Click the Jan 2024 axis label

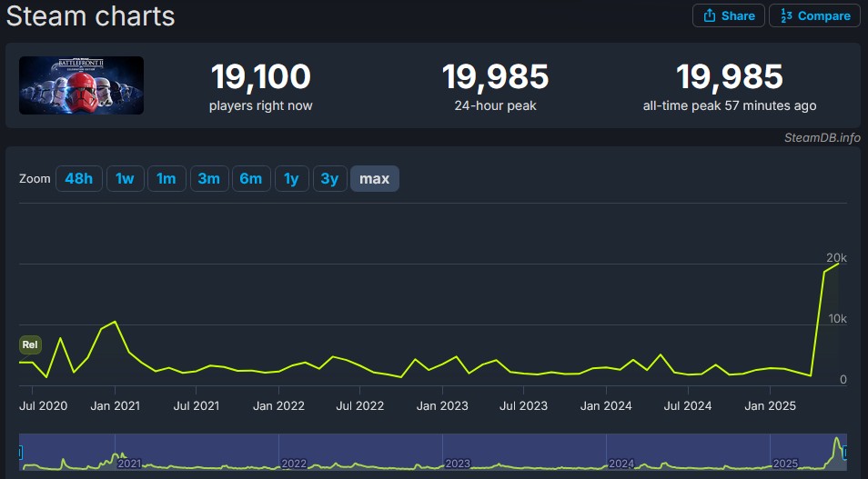click(x=606, y=406)
